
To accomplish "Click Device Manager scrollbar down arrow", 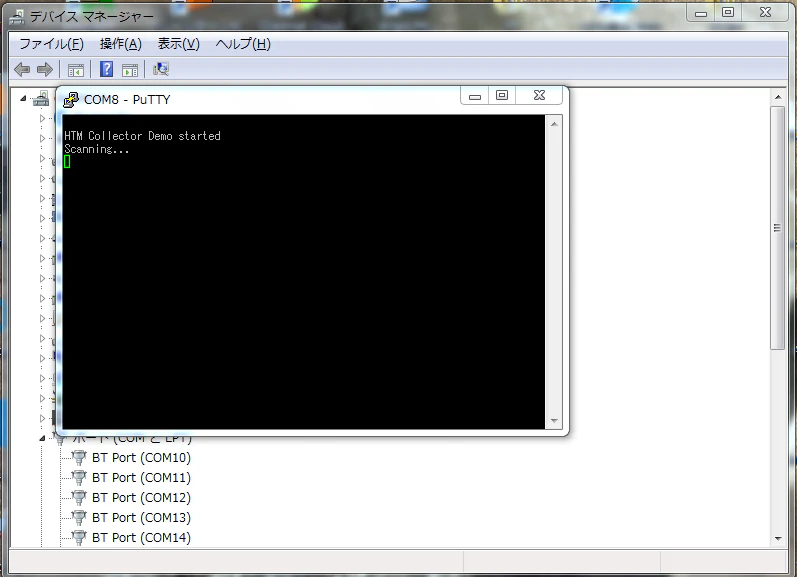I will click(778, 538).
